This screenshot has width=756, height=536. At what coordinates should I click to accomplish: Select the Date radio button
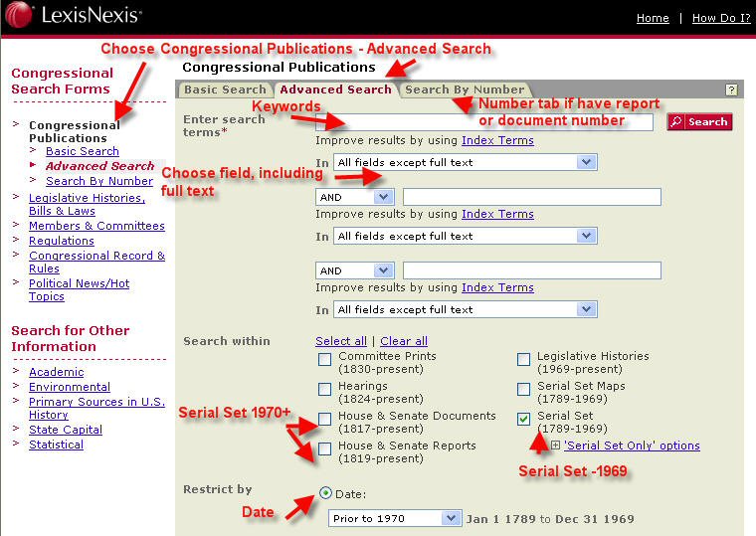(x=326, y=492)
